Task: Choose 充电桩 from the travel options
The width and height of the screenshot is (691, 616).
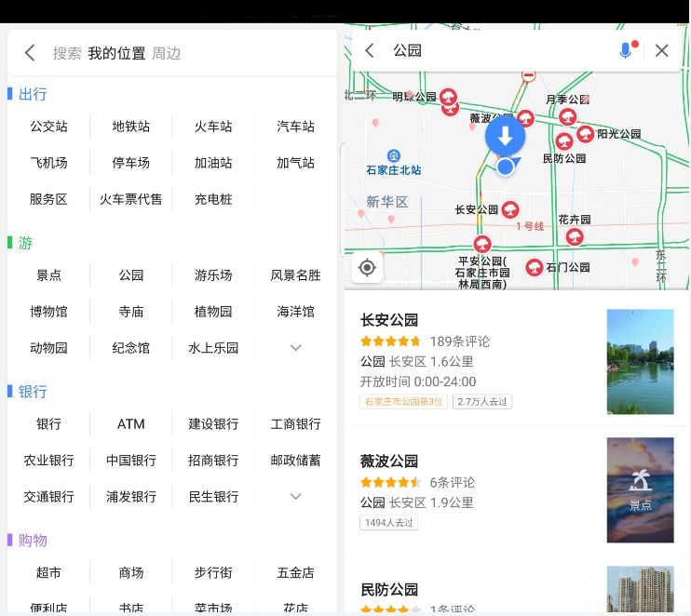Action: pyautogui.click(x=213, y=199)
